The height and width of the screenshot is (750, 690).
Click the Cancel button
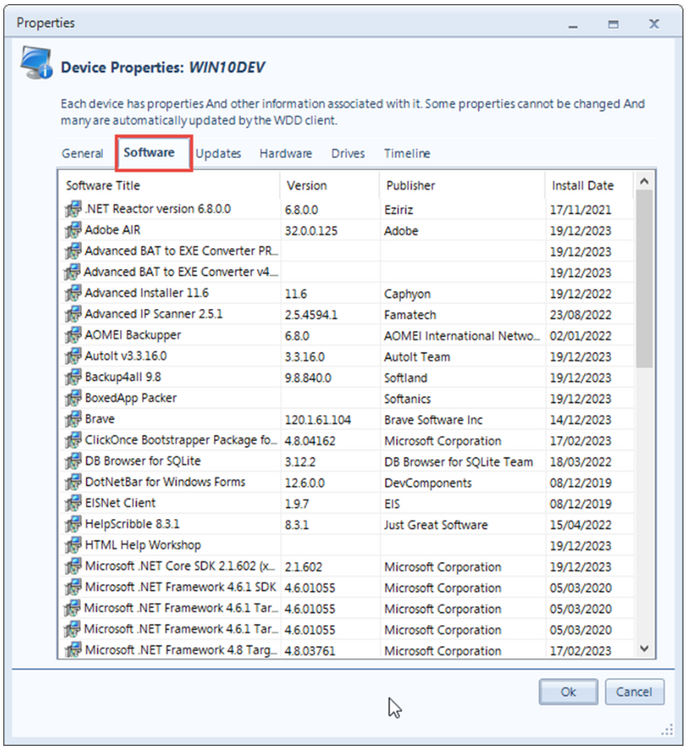(634, 692)
